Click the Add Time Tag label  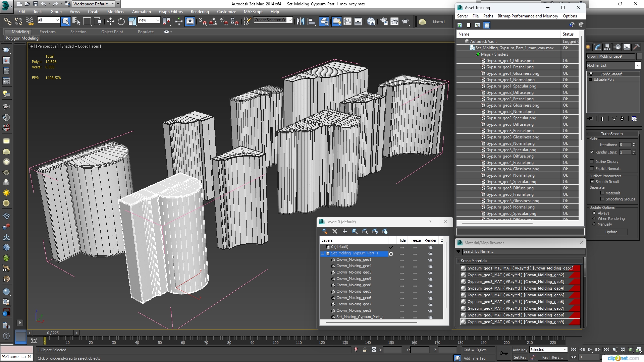tap(474, 358)
